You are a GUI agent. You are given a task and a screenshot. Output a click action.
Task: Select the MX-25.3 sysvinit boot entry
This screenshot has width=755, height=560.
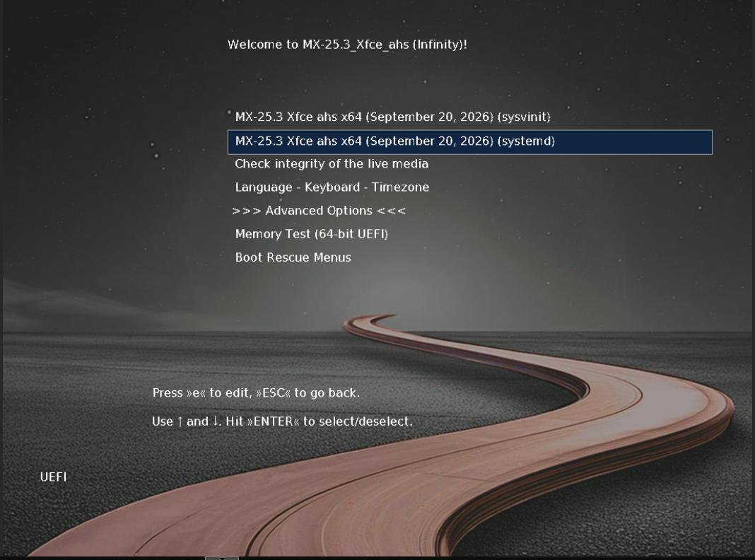pos(392,117)
